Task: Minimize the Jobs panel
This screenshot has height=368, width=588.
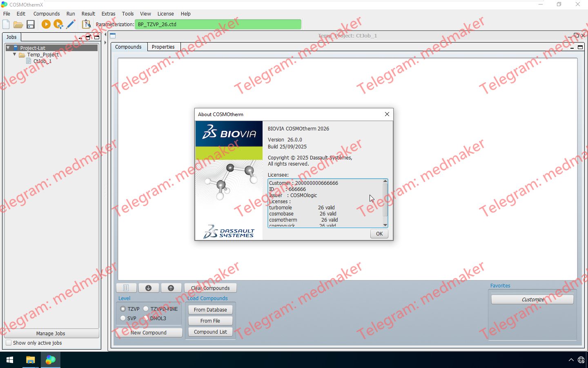Action: click(80, 38)
